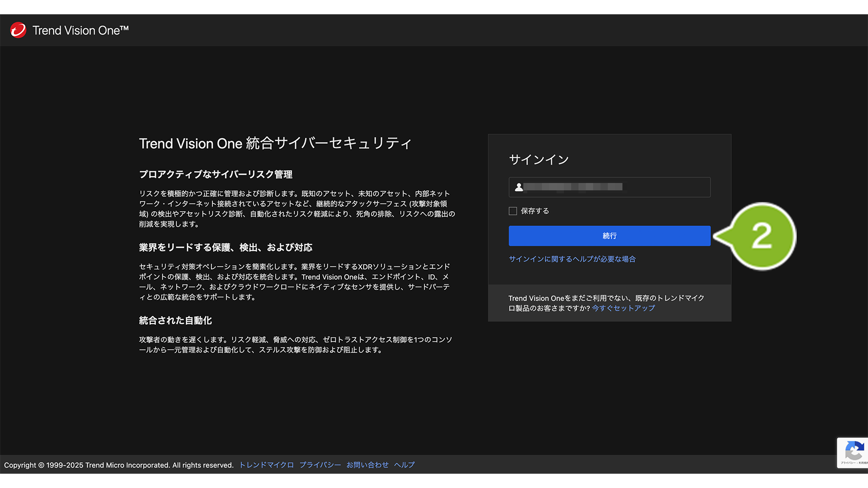The width and height of the screenshot is (868, 488).
Task: Open the footer bar プライバシー link
Action: (320, 465)
